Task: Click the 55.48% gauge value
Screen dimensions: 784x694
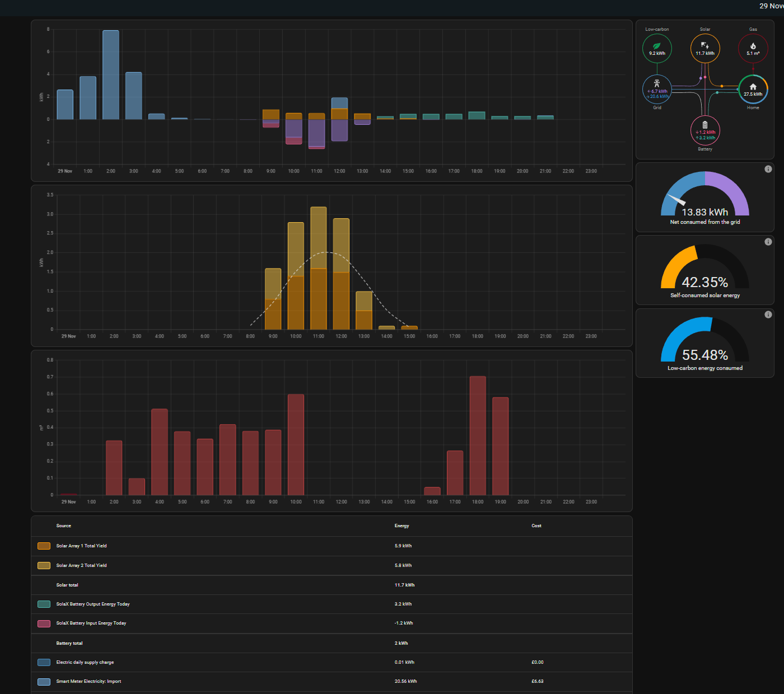Action: pos(705,355)
